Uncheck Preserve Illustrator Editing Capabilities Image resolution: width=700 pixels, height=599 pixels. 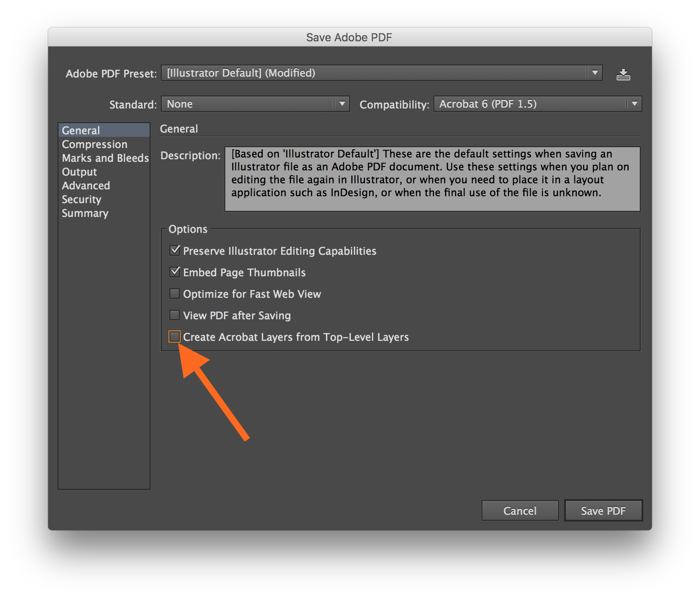(x=175, y=250)
